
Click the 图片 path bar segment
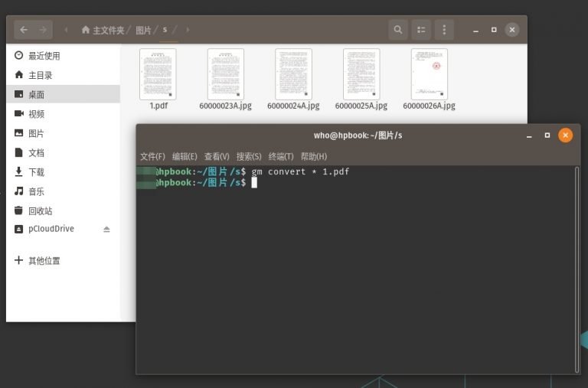pyautogui.click(x=143, y=30)
